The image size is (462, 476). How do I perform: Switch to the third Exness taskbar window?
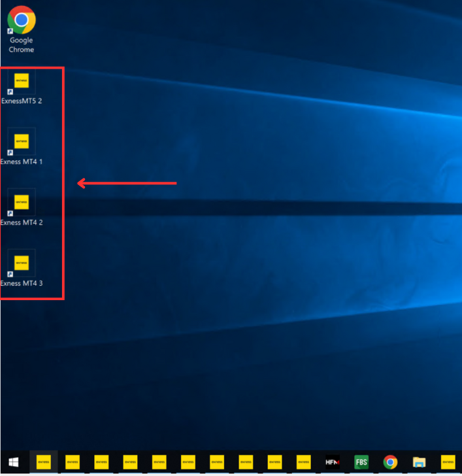tap(101, 462)
